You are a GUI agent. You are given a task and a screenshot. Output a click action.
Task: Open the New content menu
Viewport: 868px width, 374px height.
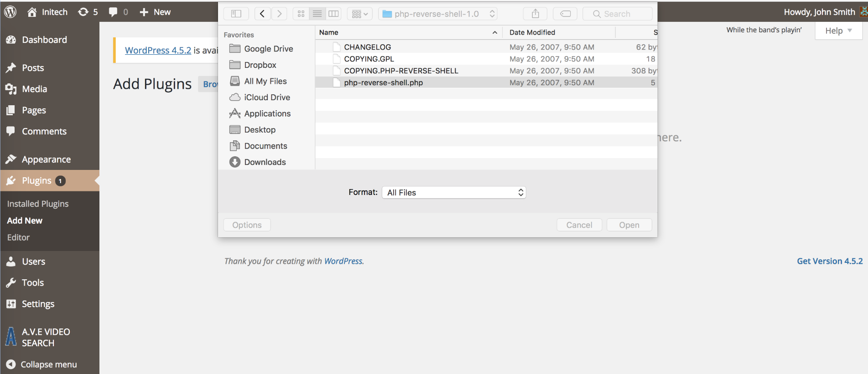click(155, 12)
